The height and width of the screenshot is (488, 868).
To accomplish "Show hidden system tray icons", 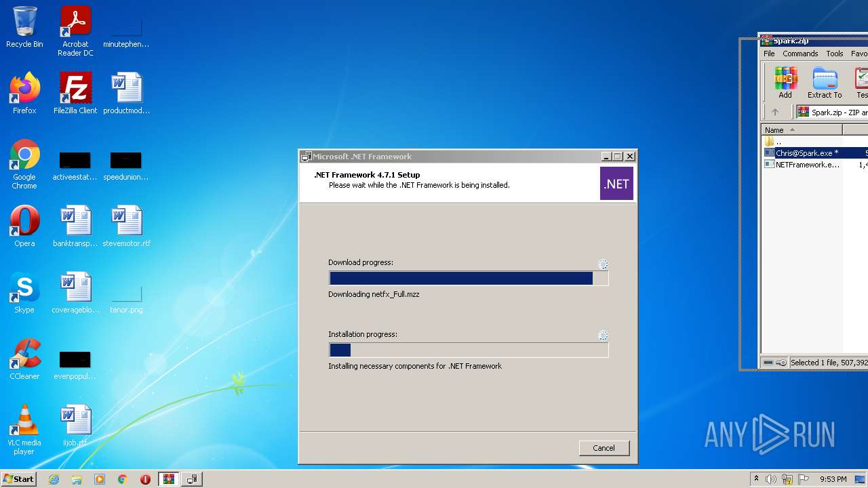I will click(756, 479).
